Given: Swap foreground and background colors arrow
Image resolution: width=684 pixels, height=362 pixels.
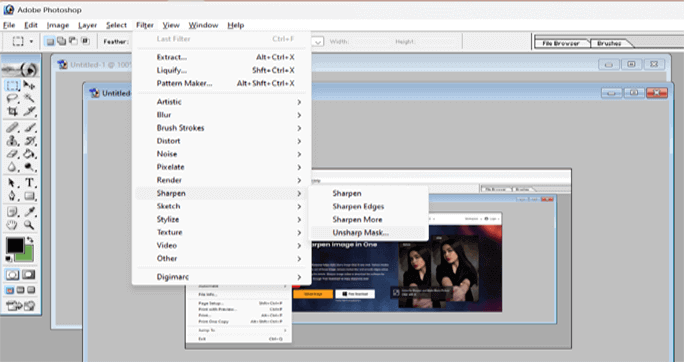Looking at the screenshot, I should [30, 240].
